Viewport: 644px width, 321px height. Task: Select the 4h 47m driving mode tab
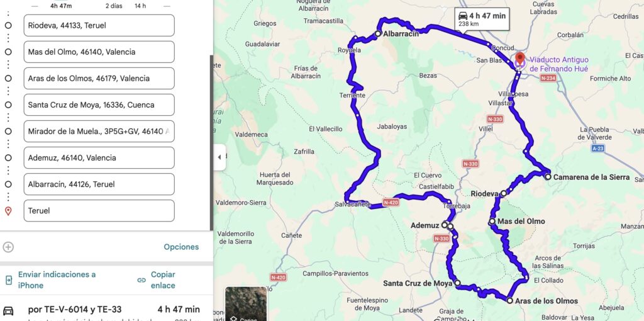click(x=61, y=6)
